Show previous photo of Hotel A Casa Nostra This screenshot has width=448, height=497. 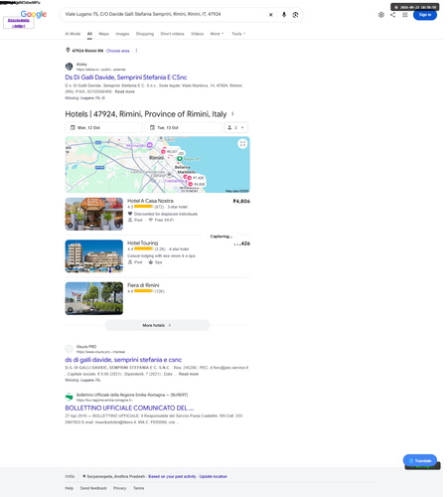point(71,226)
